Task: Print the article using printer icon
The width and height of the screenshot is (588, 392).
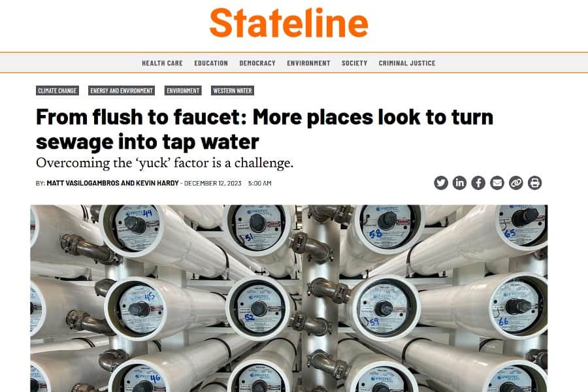Action: click(x=534, y=183)
